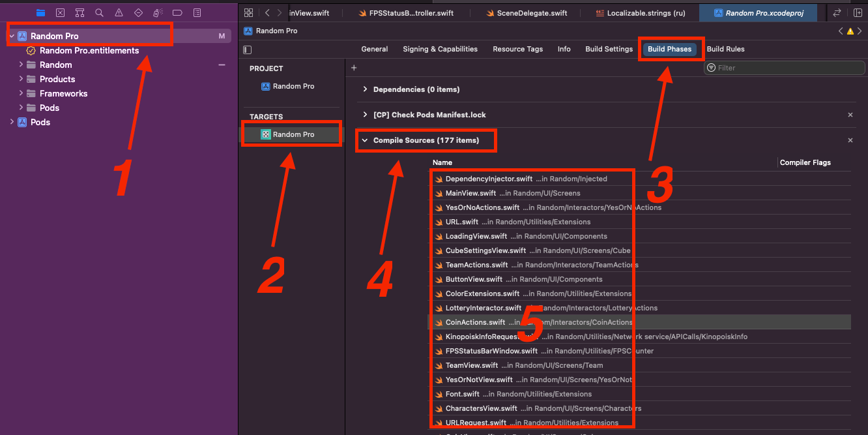
Task: Toggle project and targets list sidebar icon
Action: tap(247, 50)
